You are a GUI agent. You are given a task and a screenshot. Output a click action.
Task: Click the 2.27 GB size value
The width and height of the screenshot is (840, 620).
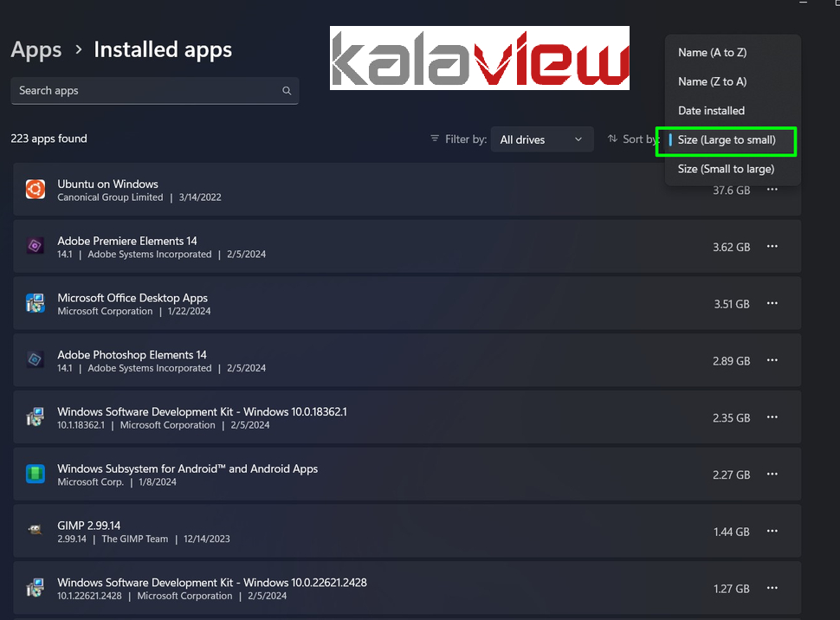[731, 475]
